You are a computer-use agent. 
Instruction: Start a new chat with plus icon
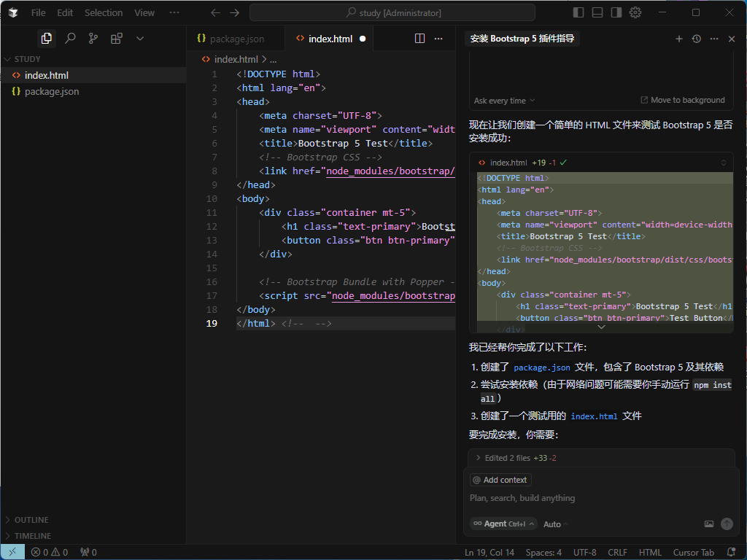679,39
